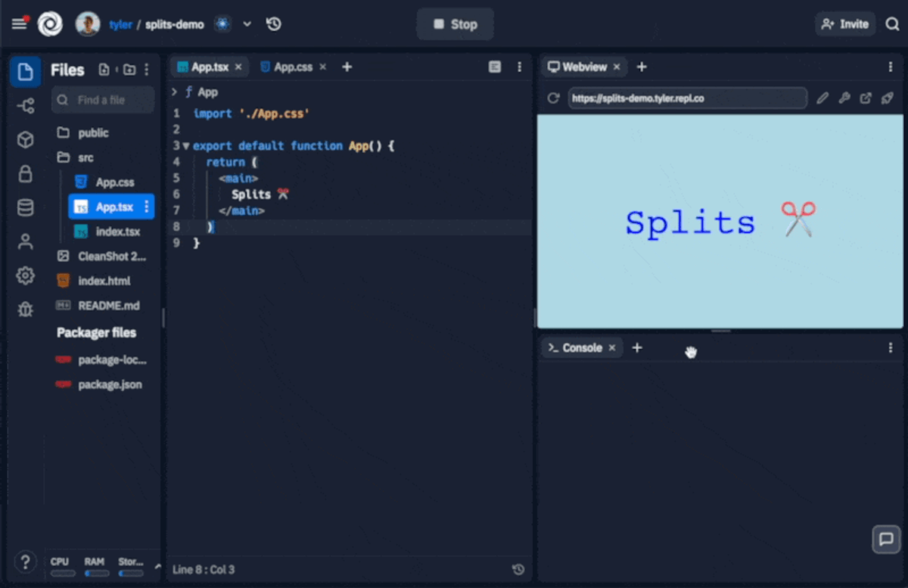Screen dimensions: 908x588
Task: Open the Packages cube icon
Action: point(25,140)
